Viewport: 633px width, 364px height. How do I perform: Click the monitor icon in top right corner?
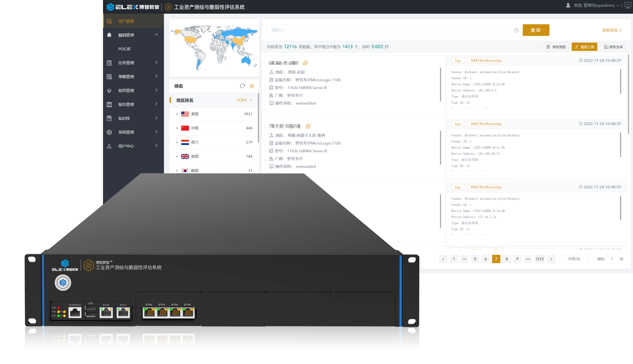[x=628, y=5]
